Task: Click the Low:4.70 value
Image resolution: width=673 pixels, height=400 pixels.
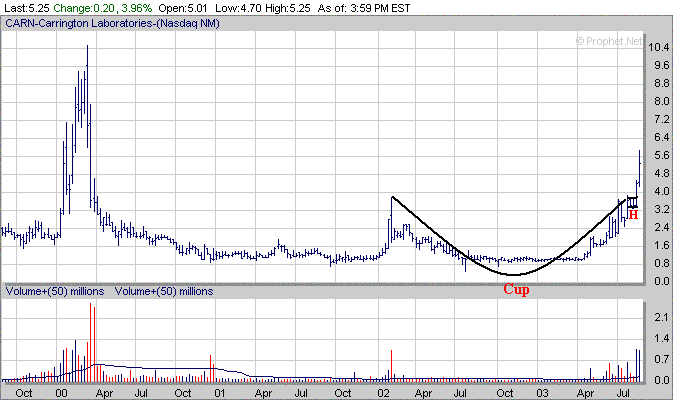Action: tap(239, 8)
